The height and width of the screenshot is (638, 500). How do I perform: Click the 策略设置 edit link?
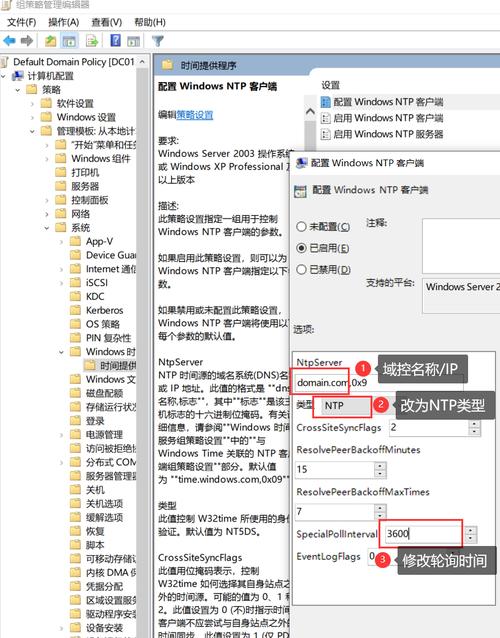(194, 115)
